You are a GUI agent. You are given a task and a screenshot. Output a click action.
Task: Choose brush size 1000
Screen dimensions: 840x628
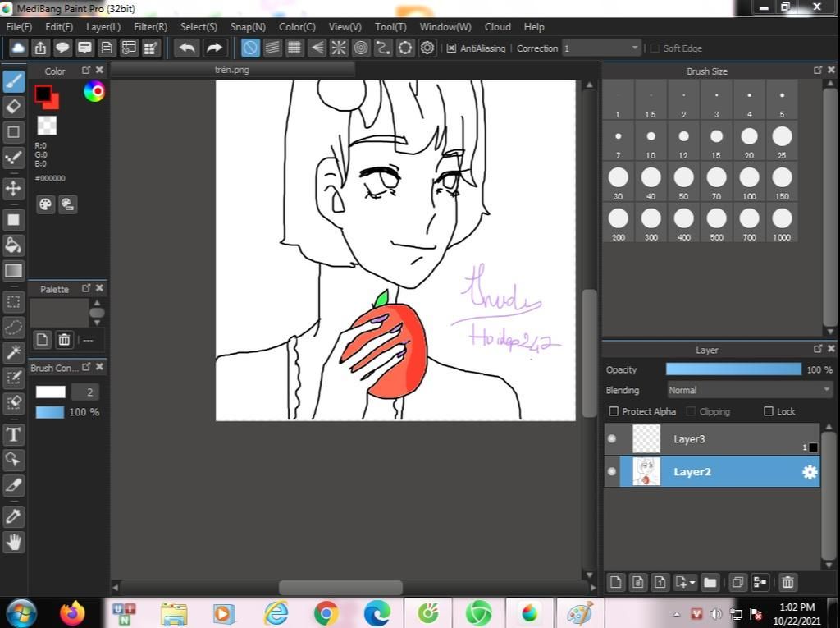click(782, 222)
